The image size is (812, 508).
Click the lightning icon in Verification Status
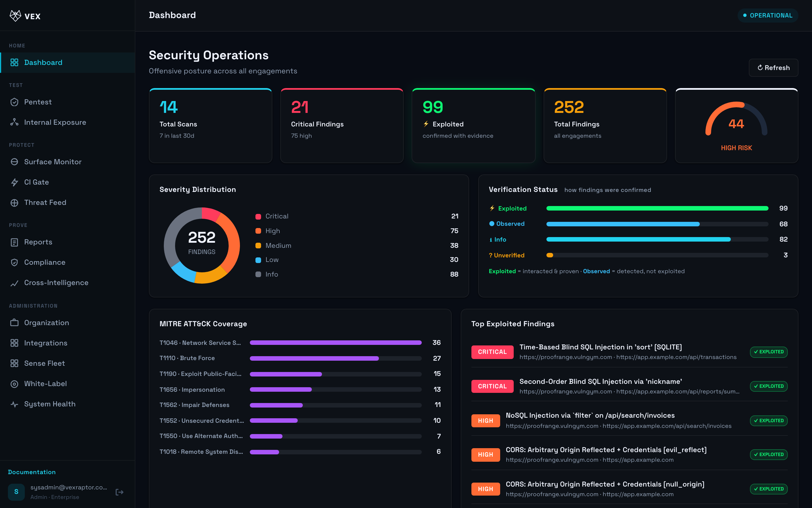(x=492, y=208)
